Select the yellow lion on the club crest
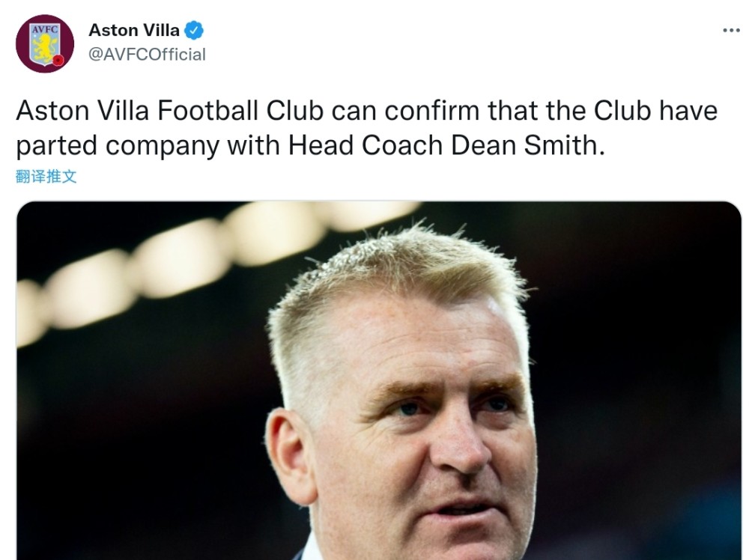Viewport: 749px width, 560px height. click(44, 48)
